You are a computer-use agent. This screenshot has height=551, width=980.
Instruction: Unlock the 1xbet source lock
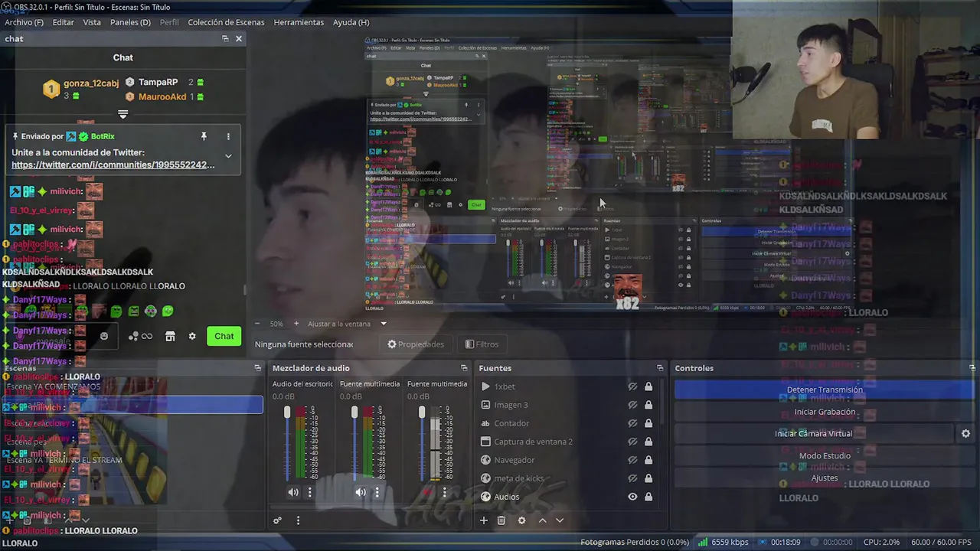(x=648, y=386)
